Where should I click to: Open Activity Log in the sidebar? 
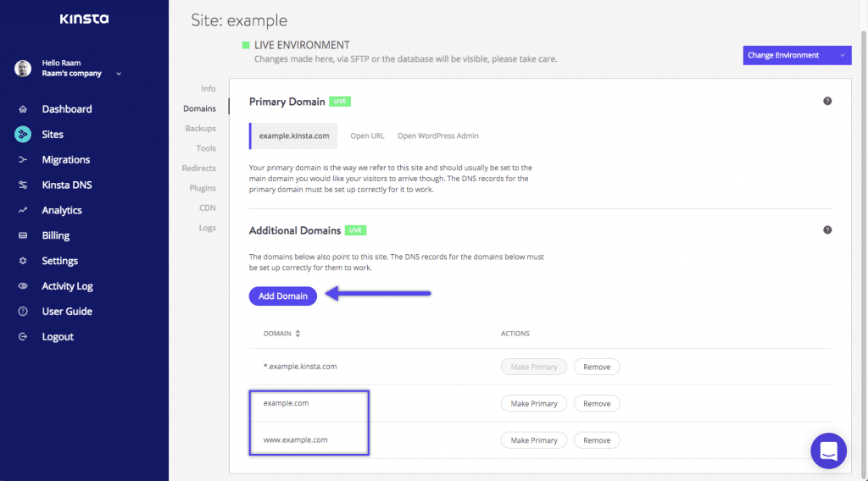click(68, 286)
